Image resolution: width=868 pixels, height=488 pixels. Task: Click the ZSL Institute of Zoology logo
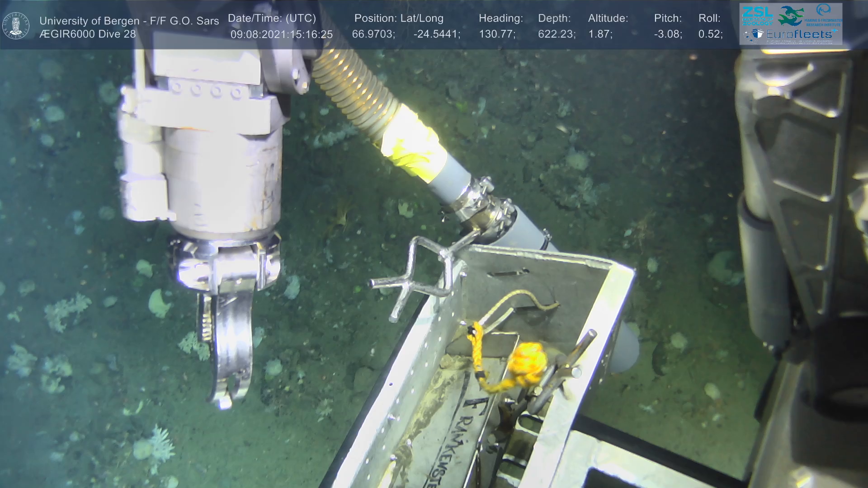pos(757,16)
